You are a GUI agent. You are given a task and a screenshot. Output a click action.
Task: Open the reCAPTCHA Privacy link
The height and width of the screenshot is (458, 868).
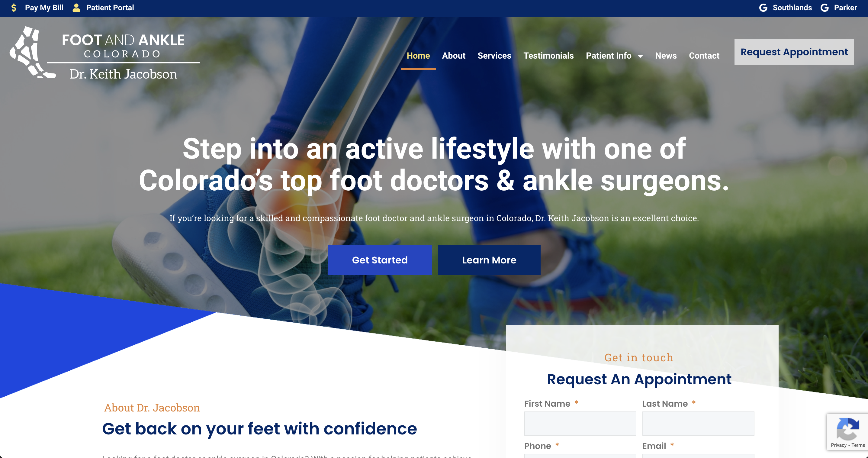(839, 445)
